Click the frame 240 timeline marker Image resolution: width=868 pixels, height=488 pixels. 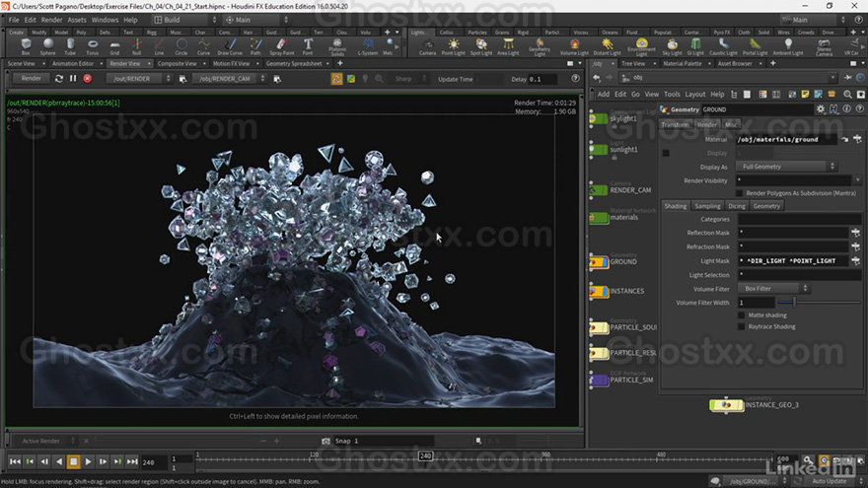pyautogui.click(x=425, y=455)
